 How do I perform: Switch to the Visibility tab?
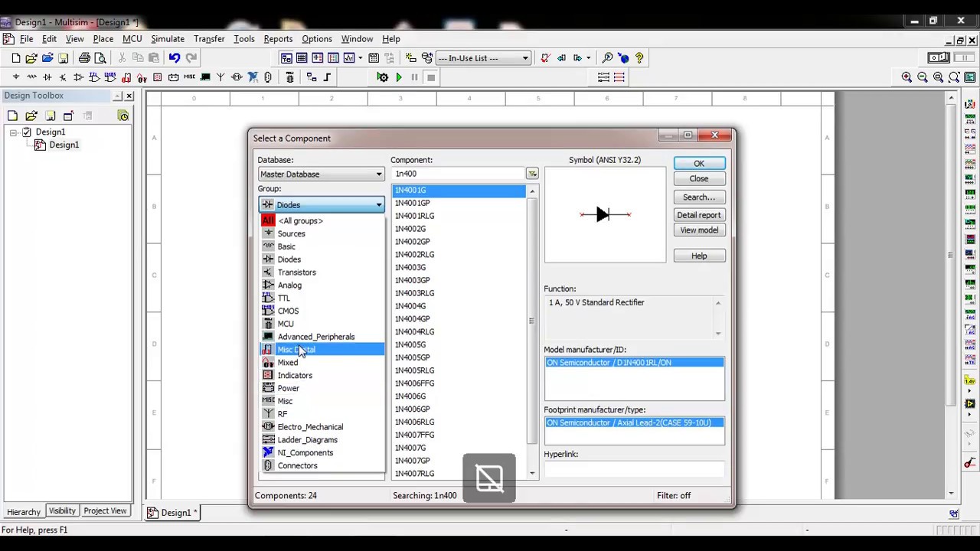[62, 511]
